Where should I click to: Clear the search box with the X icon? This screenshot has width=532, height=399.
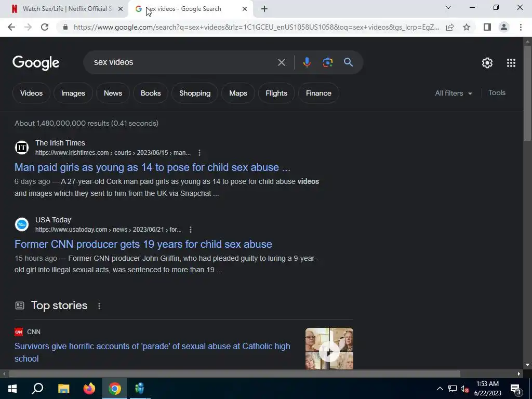tap(281, 62)
